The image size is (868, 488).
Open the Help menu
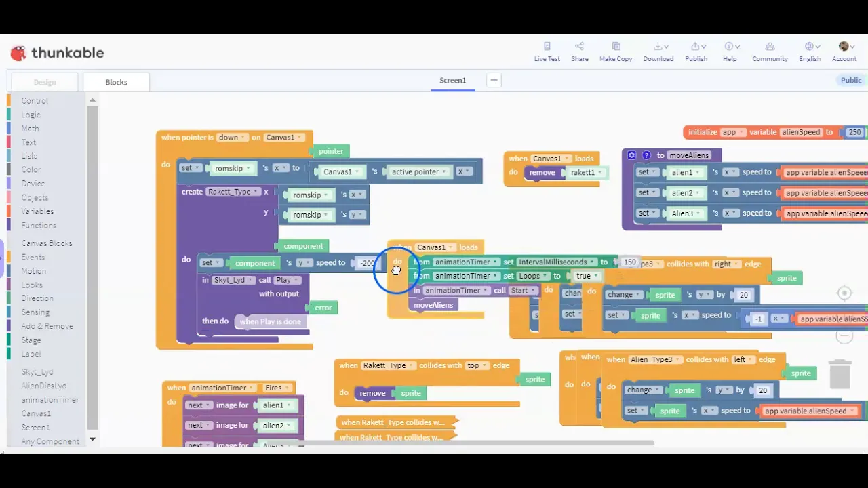point(730,52)
